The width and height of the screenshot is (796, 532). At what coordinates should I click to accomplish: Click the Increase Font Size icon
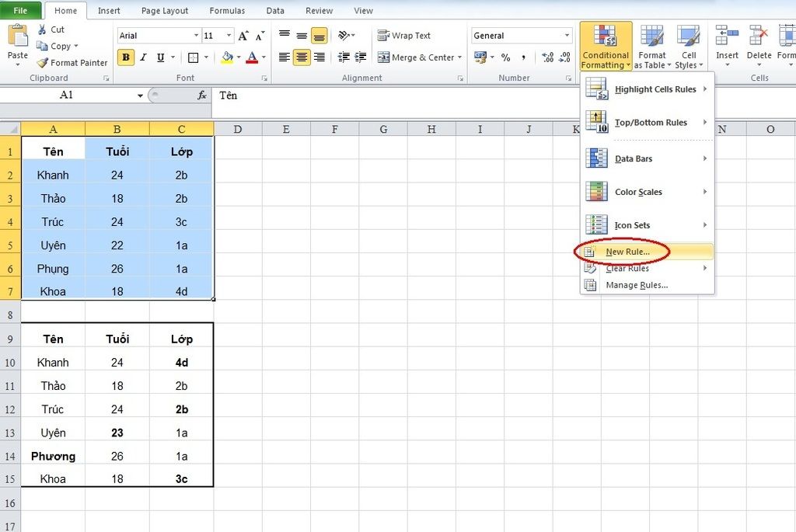(243, 36)
